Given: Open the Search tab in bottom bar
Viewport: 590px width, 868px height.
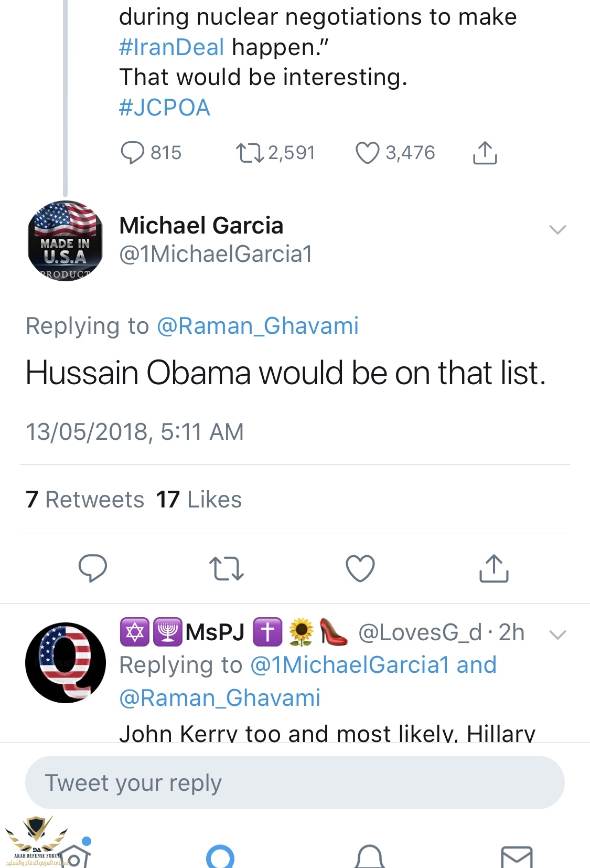Looking at the screenshot, I should 220,856.
